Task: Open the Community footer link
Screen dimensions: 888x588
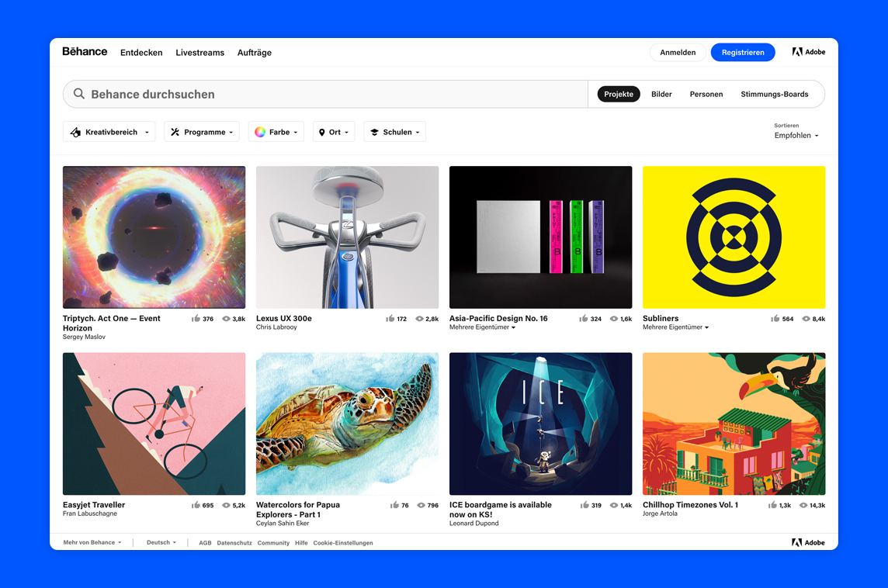Action: coord(273,543)
